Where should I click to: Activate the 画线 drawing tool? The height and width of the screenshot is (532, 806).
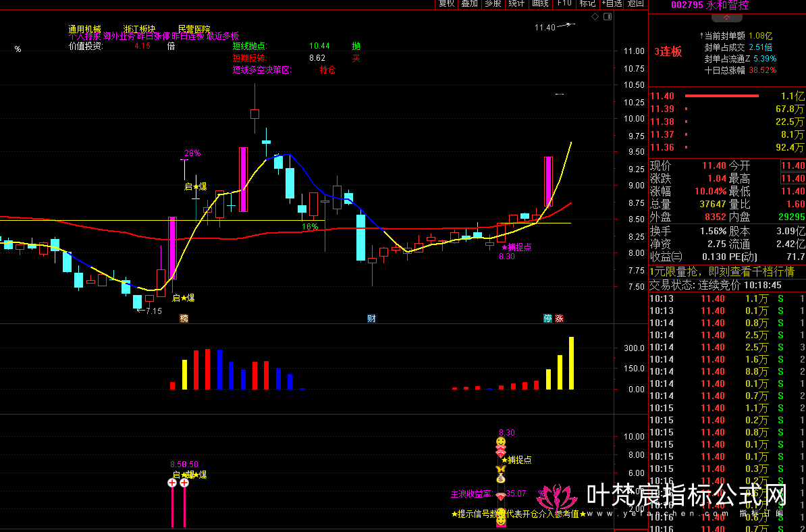(540, 3)
